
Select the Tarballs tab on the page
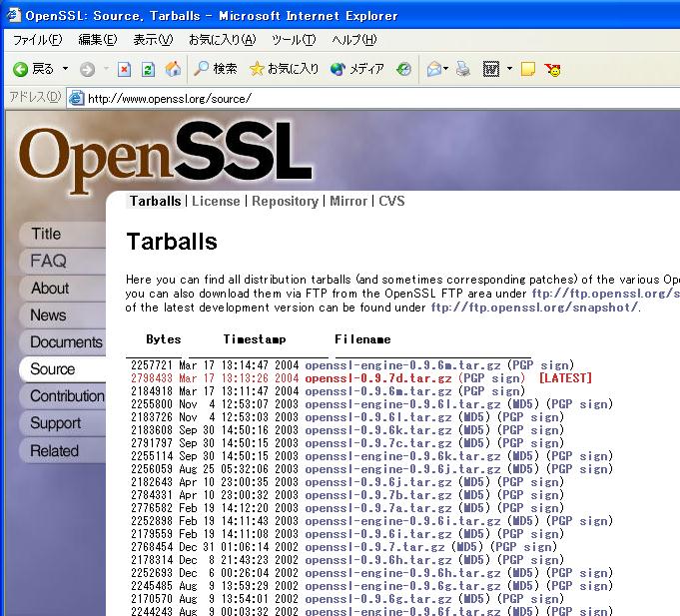(155, 201)
